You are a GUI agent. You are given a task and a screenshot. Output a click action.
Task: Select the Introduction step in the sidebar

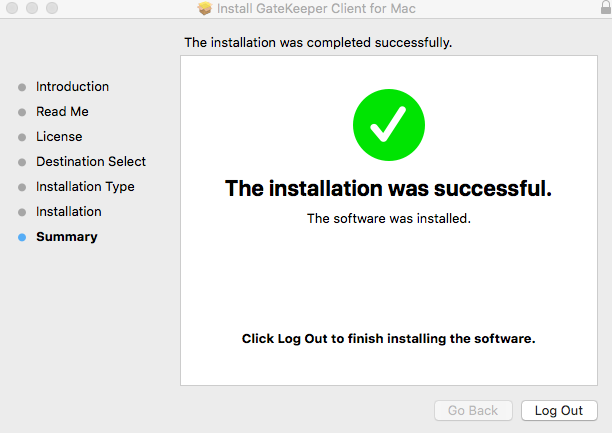[x=72, y=87]
